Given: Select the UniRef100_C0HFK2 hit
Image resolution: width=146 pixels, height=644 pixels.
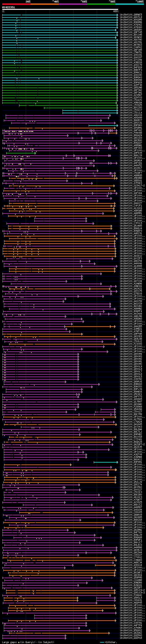Looking at the screenshot, I should point(131,47).
